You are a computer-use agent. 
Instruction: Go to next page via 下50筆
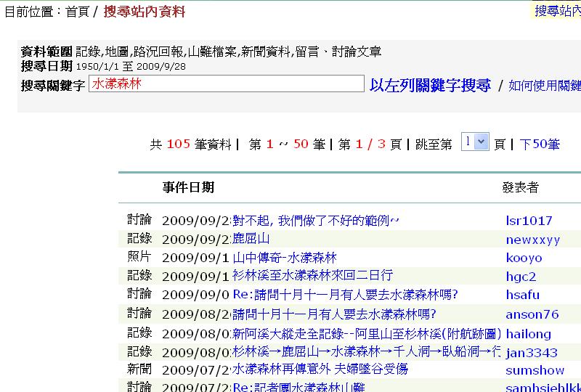pos(540,144)
